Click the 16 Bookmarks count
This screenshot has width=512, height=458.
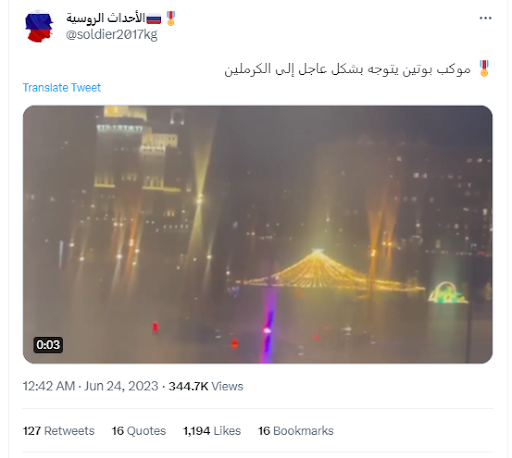pyautogui.click(x=296, y=431)
